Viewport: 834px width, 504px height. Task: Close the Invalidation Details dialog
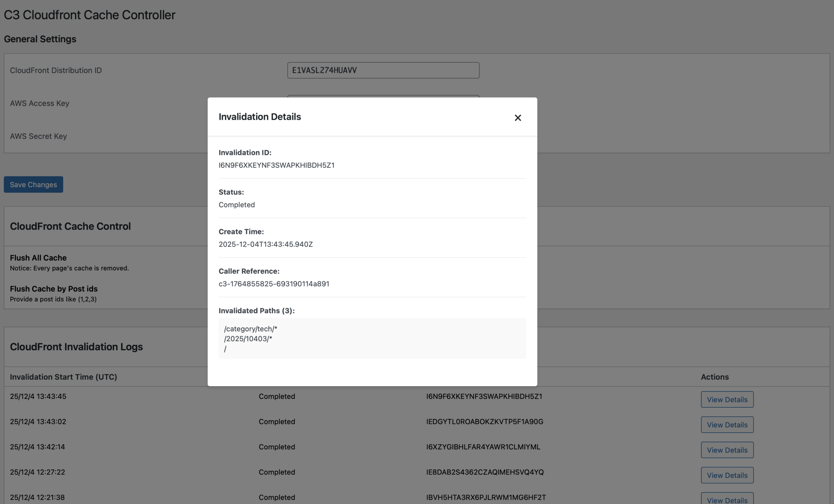coord(518,118)
